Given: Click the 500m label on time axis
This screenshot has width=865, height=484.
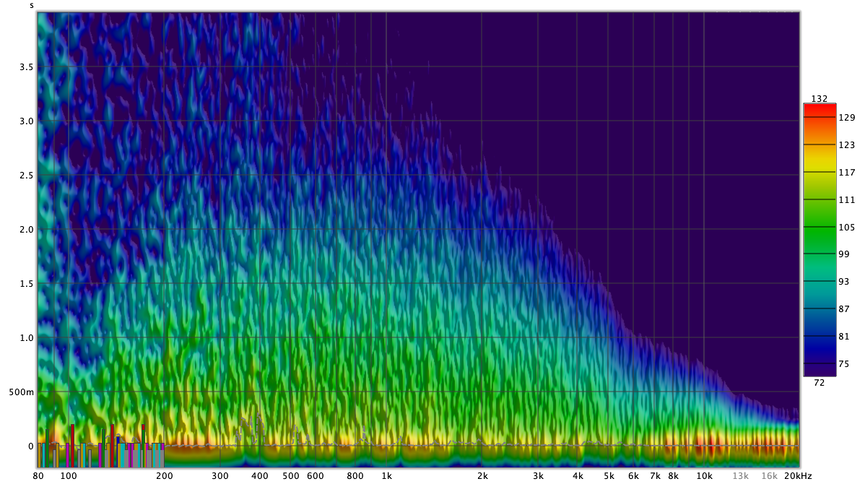Looking at the screenshot, I should click(x=22, y=392).
